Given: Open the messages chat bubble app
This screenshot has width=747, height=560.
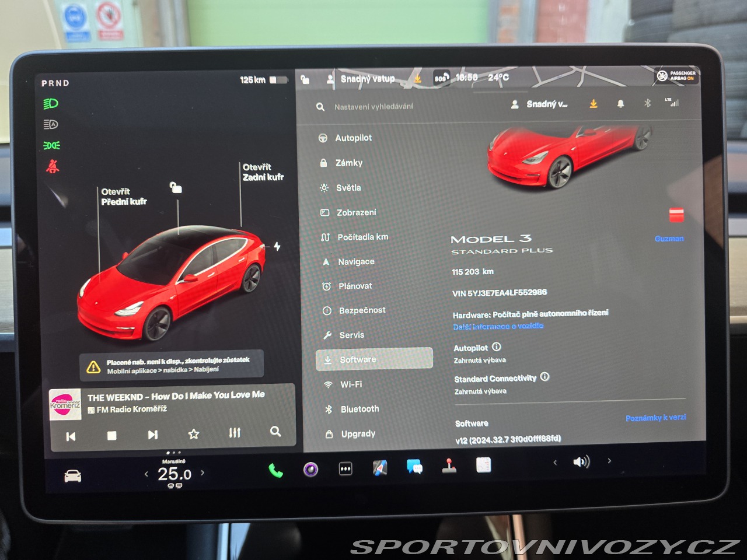Looking at the screenshot, I should point(414,466).
